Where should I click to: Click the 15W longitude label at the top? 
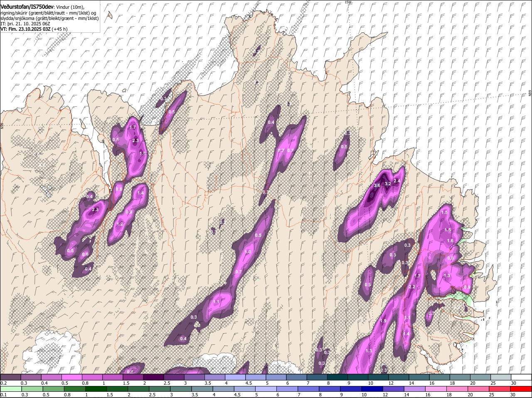coord(348,2)
